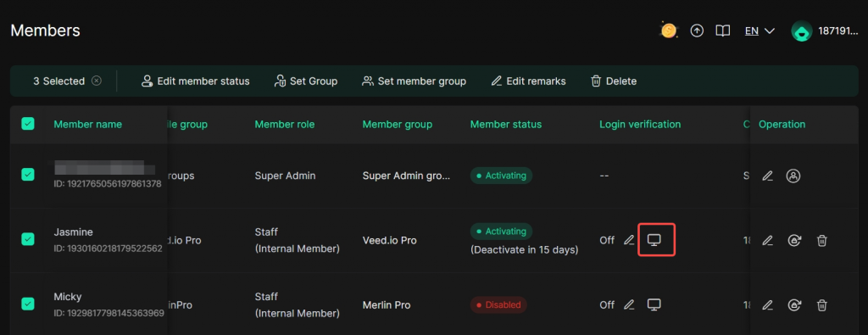Click Edit remarks button
The width and height of the screenshot is (868, 335).
[528, 81]
